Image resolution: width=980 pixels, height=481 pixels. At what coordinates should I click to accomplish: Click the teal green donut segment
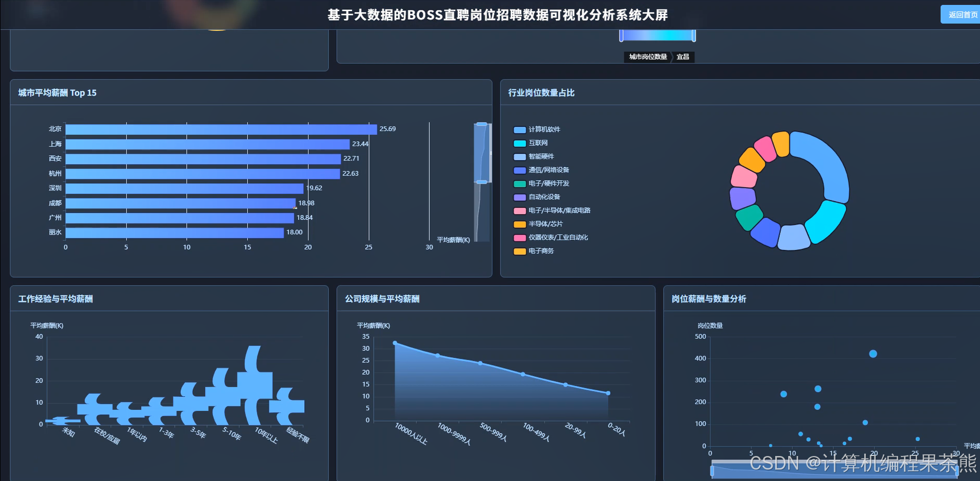click(x=749, y=217)
